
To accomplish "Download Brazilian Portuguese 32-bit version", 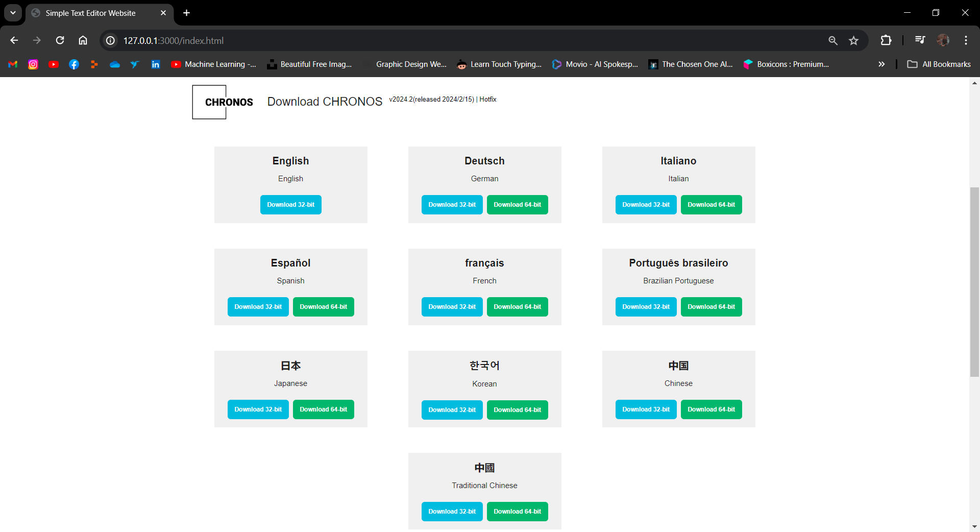I will 646,307.
